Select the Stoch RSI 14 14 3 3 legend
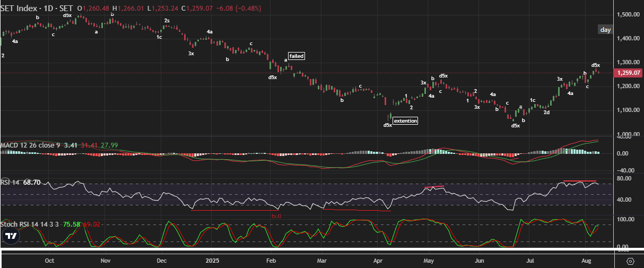644x268 pixels. 30,224
